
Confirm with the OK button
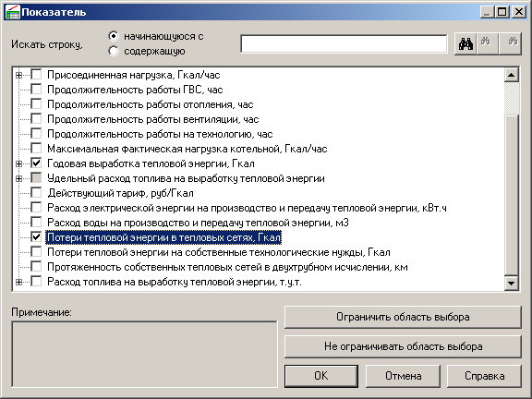tap(321, 376)
